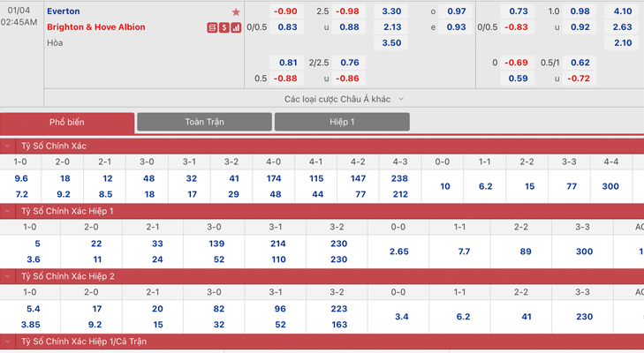Collapse Tỷ Số Chính Xác Hiệp 1/Cả Trận chevron
The height and width of the screenshot is (353, 644).
point(7,342)
